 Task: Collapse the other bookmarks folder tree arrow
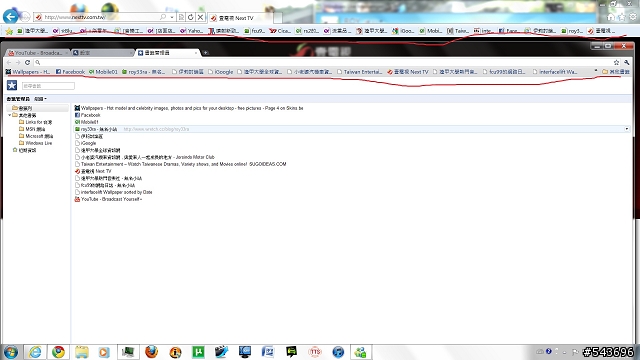(9, 115)
